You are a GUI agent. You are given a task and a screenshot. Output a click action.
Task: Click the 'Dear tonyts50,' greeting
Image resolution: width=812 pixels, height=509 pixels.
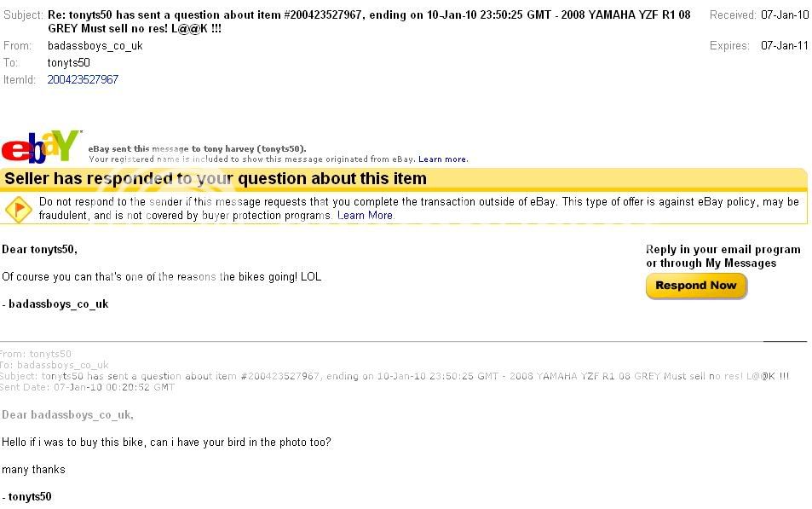point(39,250)
